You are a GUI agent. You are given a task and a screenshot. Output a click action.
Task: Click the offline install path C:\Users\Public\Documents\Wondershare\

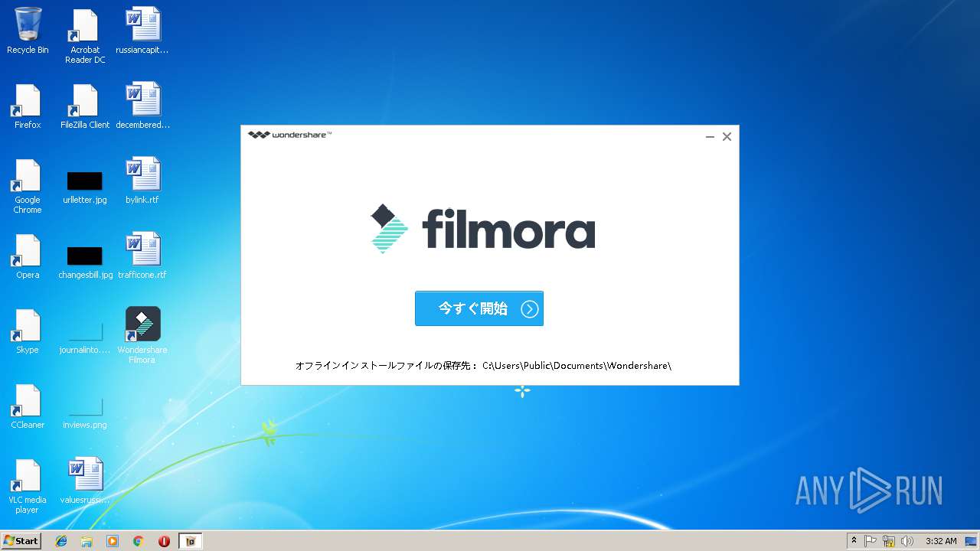577,366
